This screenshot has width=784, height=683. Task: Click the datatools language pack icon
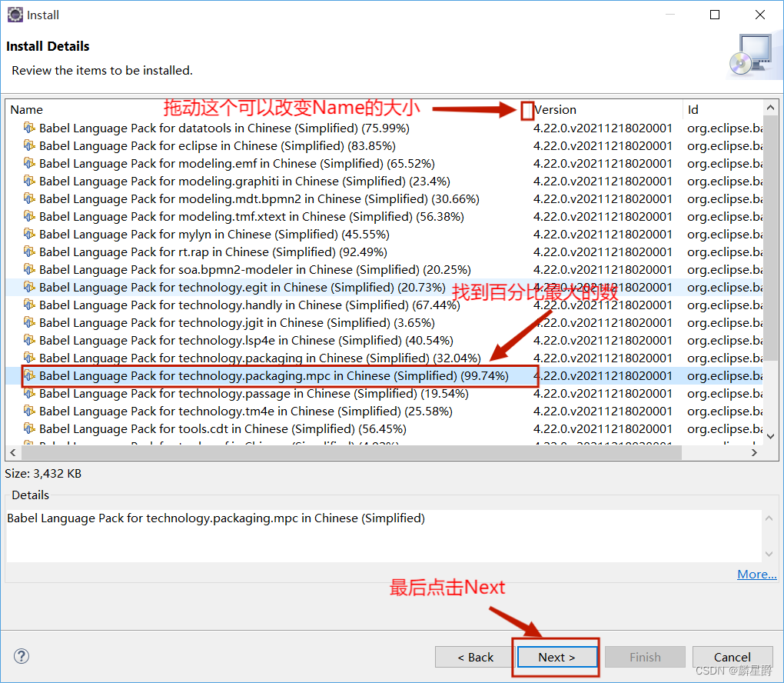pyautogui.click(x=29, y=128)
